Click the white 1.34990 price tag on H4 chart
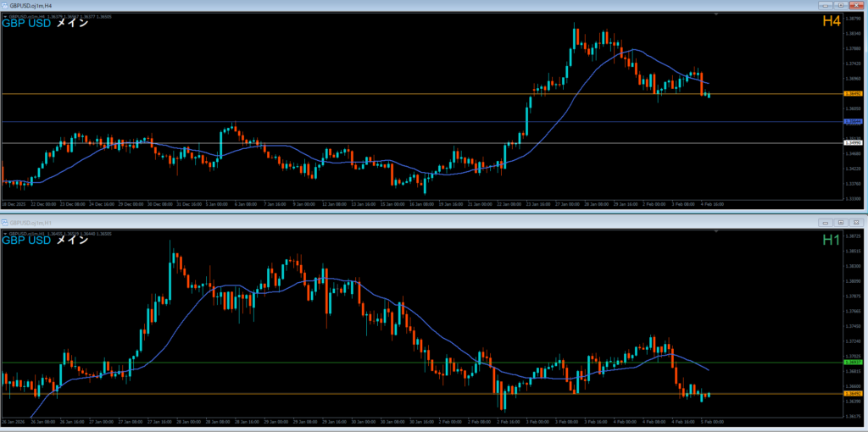 coord(853,143)
